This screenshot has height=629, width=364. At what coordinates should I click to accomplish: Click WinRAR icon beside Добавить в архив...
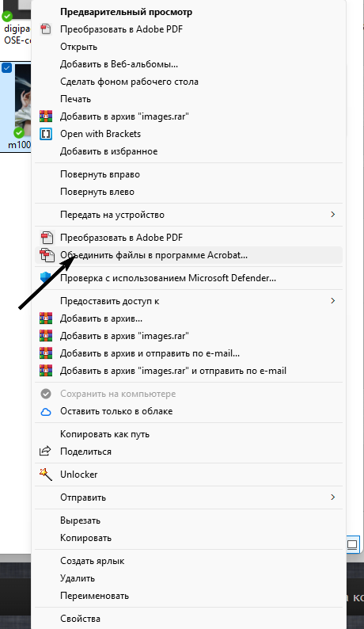click(x=46, y=318)
